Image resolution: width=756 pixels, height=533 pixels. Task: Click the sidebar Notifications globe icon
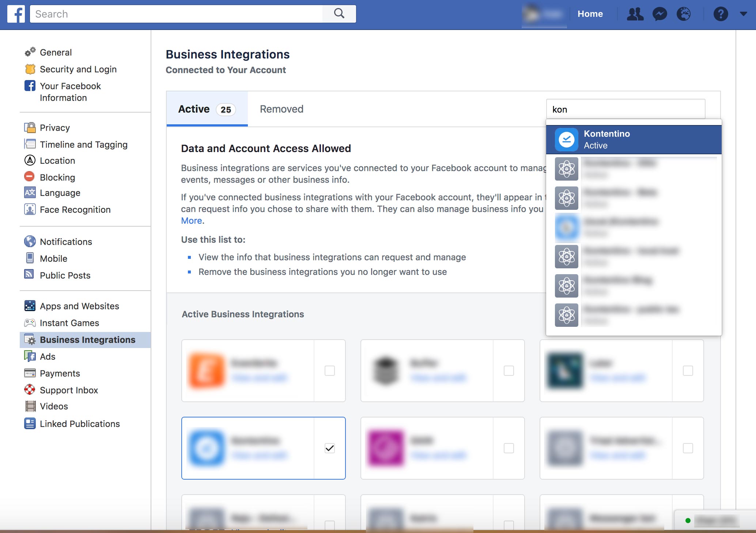tap(30, 241)
